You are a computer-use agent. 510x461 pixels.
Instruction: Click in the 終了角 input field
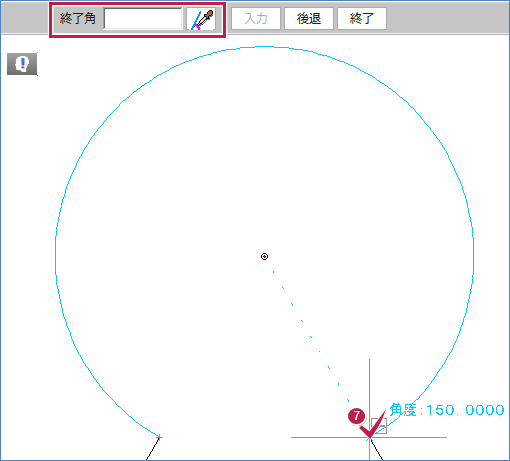tap(143, 19)
